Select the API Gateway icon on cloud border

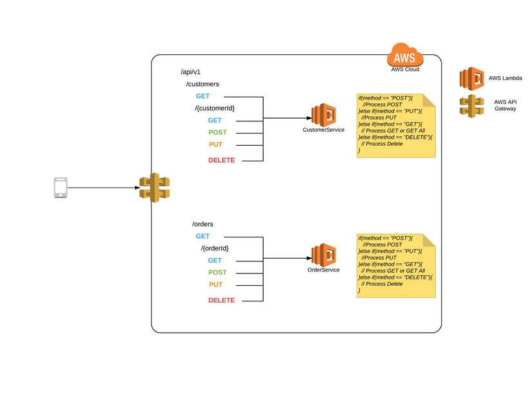click(x=155, y=188)
